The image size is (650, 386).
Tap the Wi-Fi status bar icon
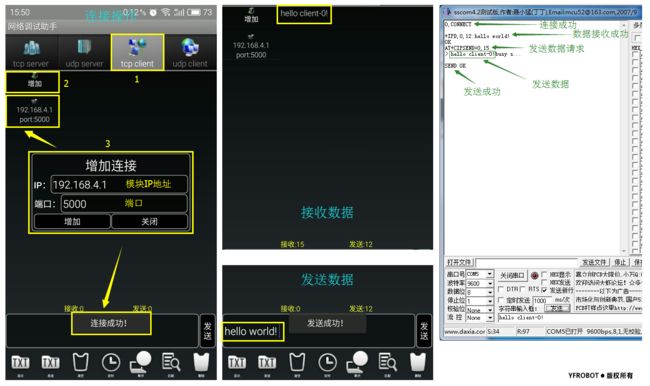point(166,12)
